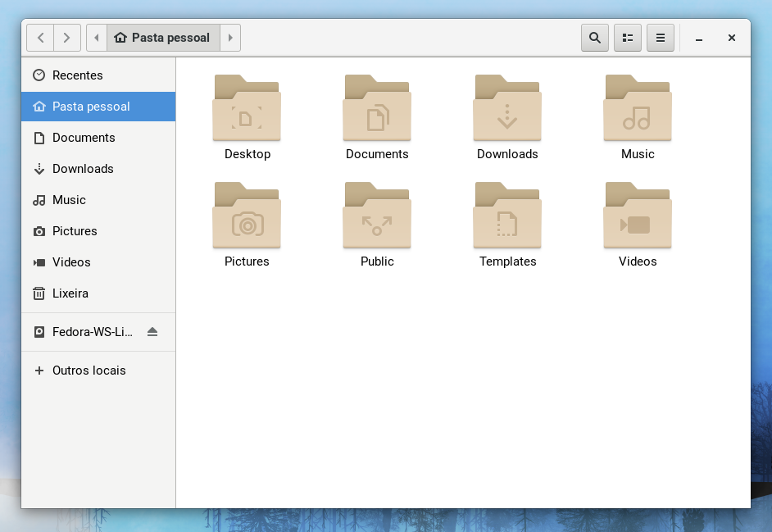Click the right path-bar scroll arrow
This screenshot has width=772, height=532.
coord(230,38)
